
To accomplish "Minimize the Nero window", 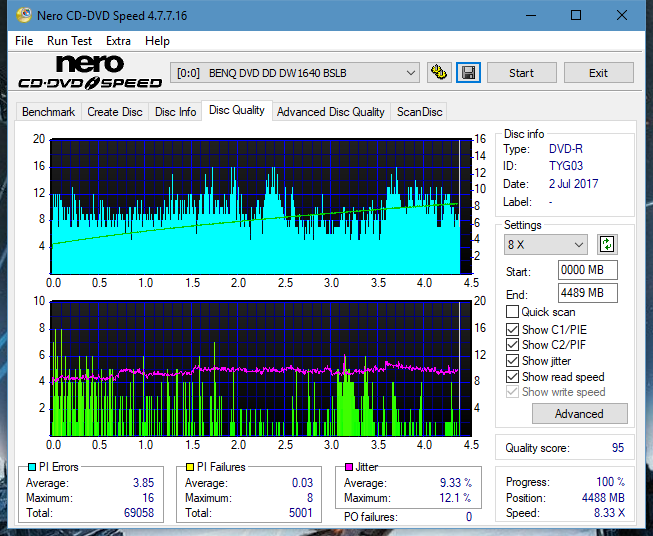I will tap(531, 15).
